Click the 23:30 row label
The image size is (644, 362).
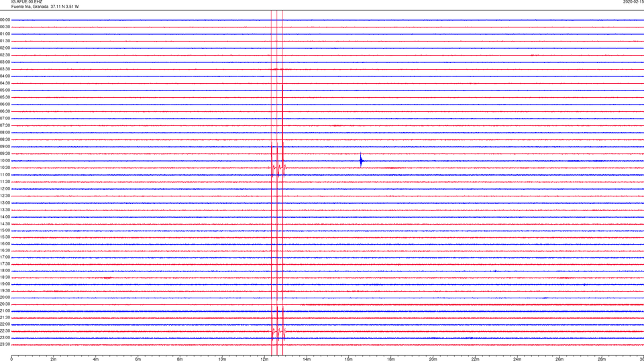(5, 345)
